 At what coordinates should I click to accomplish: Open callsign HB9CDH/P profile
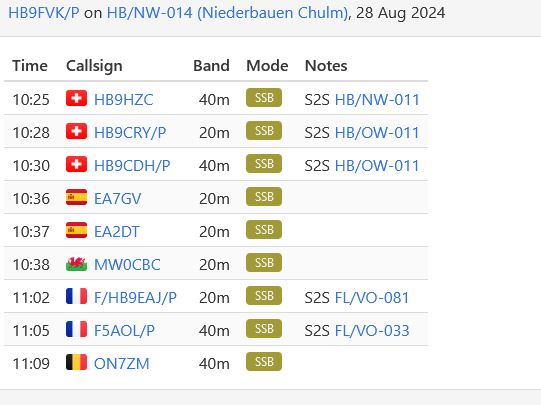click(132, 166)
